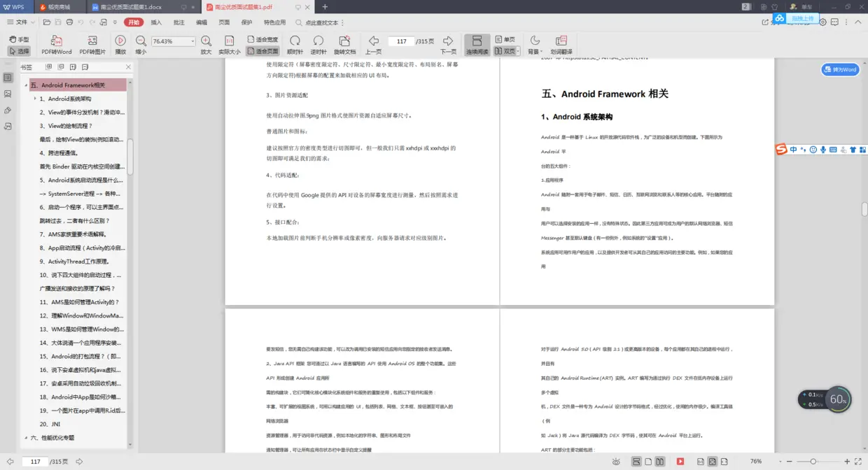Open the 编辑 ribbon tab
Screen dimensions: 868x470
202,22
